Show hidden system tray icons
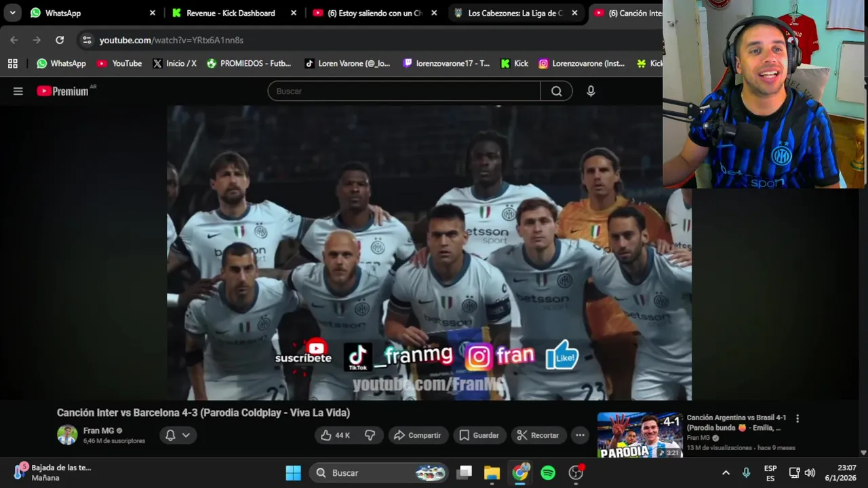Screen dimensions: 868x488 [x=726, y=472]
